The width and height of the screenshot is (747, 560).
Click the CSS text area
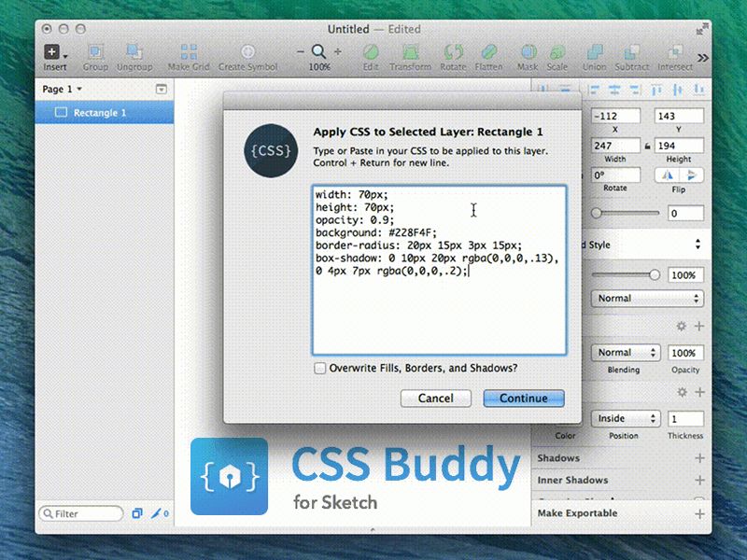439,270
